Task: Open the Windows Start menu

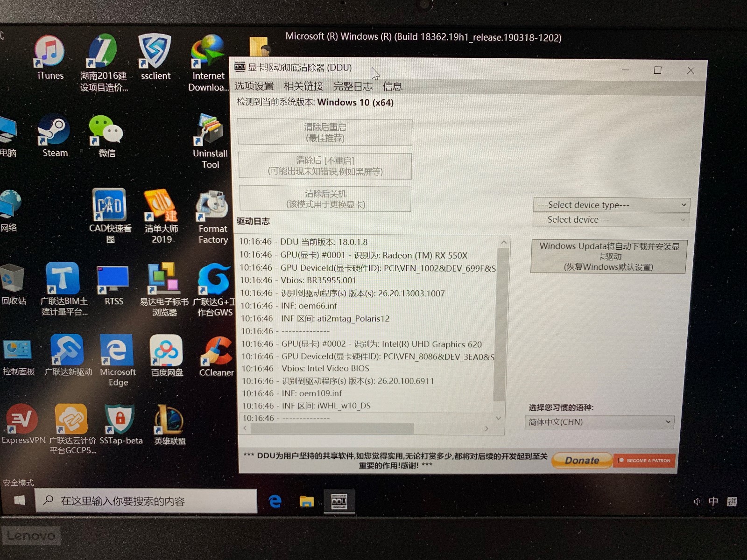Action: [x=19, y=501]
